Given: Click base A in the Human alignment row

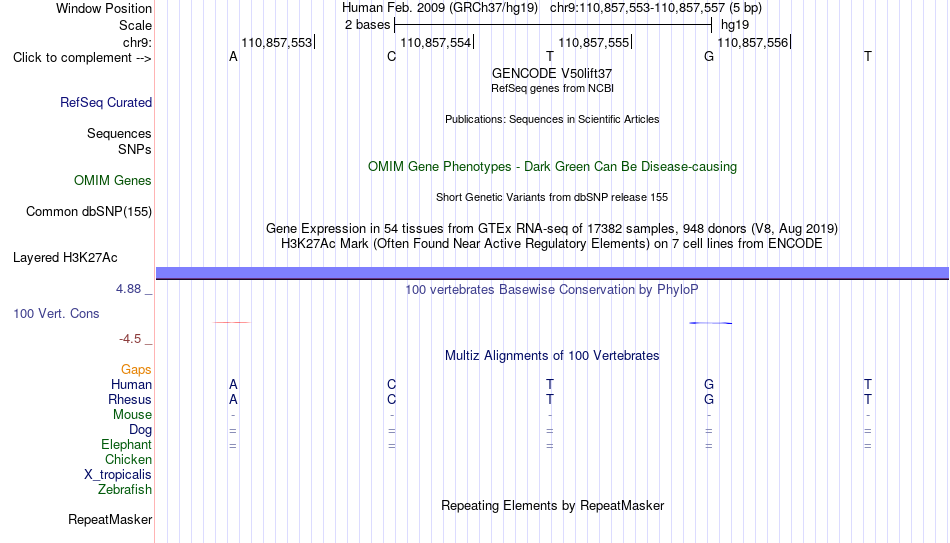Looking at the screenshot, I should pyautogui.click(x=233, y=384).
